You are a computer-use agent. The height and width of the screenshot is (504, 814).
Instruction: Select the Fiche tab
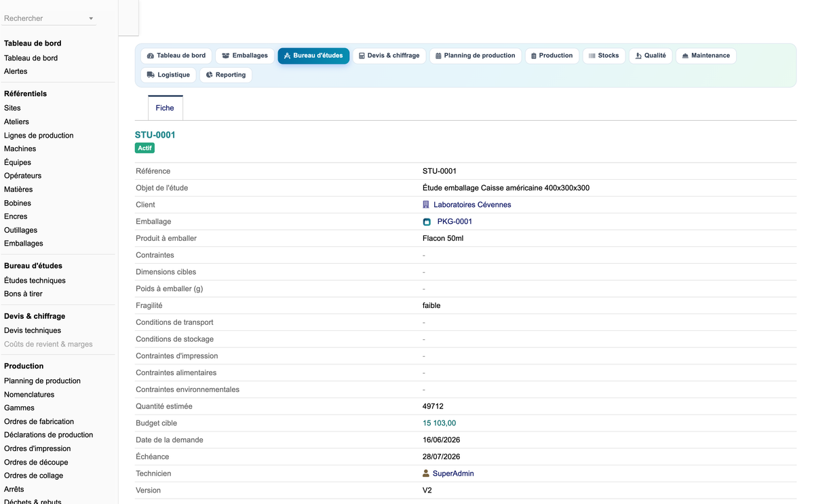165,108
